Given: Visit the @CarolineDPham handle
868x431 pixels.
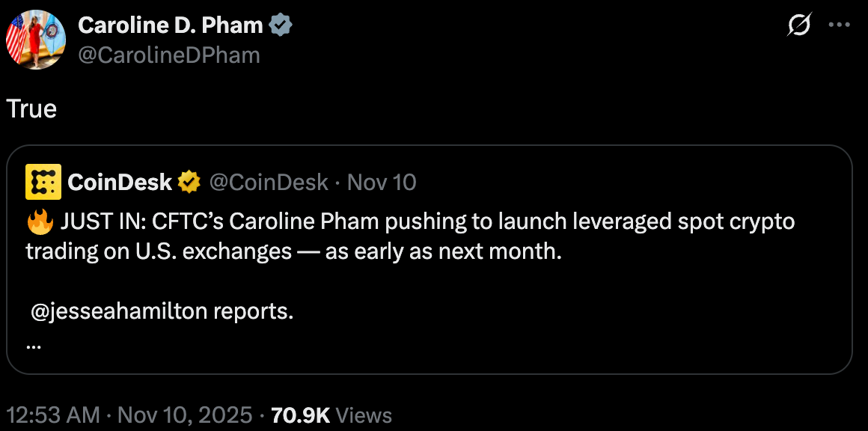Looking at the screenshot, I should point(168,55).
